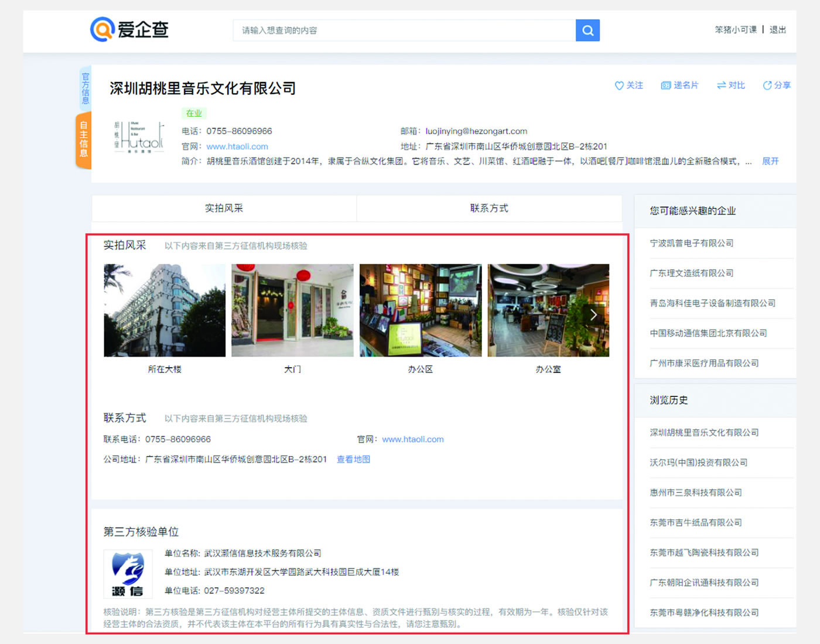Open 沃尔玛(中国)投资有限公司 in history
This screenshot has width=820, height=644.
tap(699, 463)
